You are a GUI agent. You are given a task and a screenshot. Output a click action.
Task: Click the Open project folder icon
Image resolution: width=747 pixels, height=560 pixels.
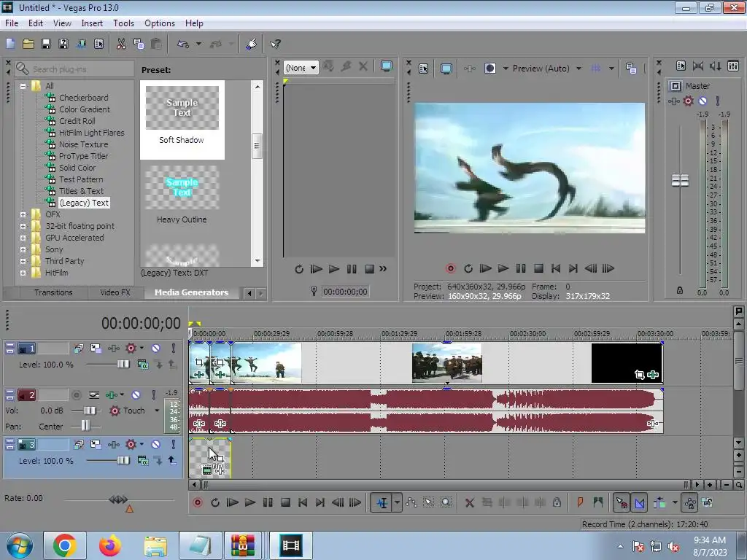pyautogui.click(x=28, y=44)
